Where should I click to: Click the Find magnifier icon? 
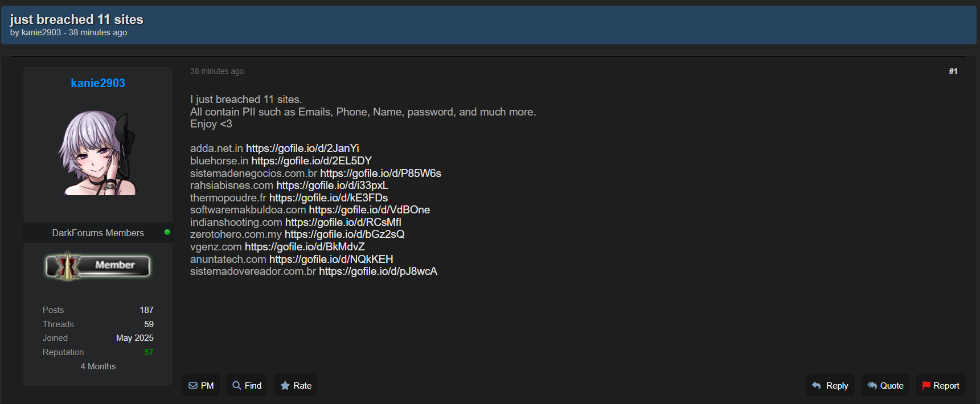(237, 386)
